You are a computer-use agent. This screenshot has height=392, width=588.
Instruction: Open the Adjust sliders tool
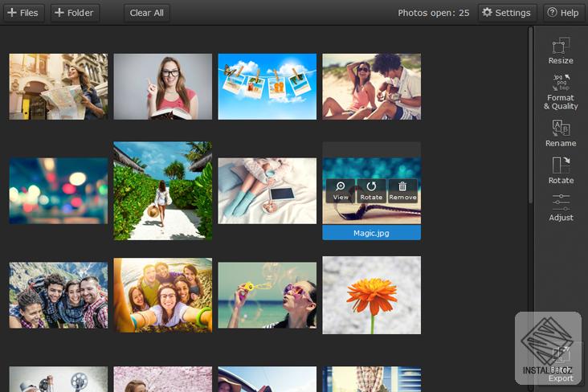point(561,207)
